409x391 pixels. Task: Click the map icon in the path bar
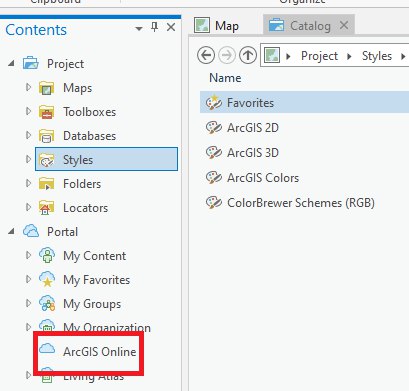pyautogui.click(x=272, y=55)
